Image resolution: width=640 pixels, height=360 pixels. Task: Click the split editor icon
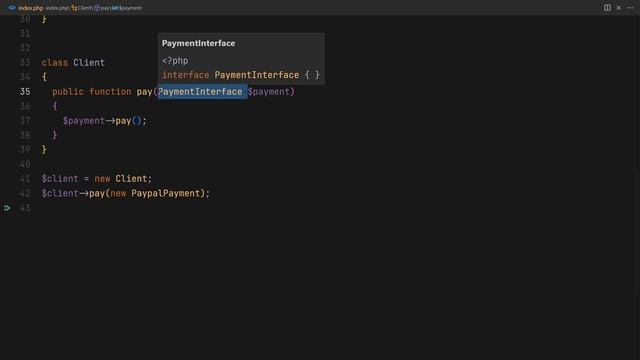(607, 8)
